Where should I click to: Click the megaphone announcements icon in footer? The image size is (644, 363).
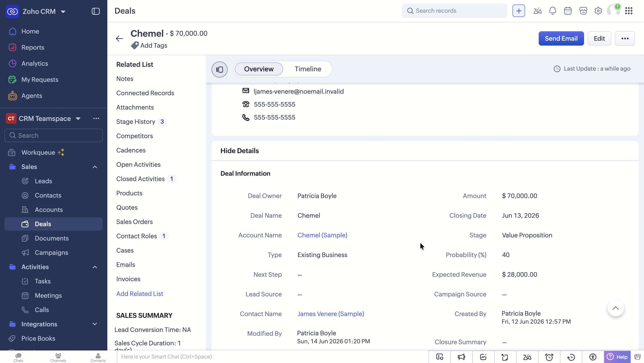(x=461, y=357)
